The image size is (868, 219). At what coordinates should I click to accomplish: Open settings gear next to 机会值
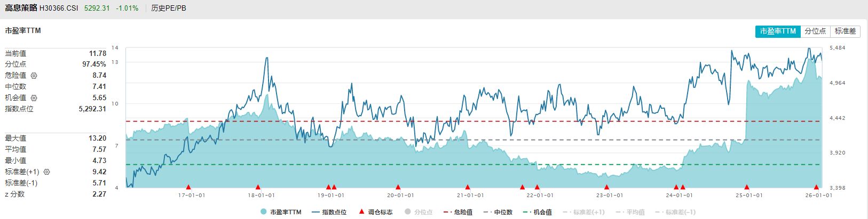[x=34, y=98]
